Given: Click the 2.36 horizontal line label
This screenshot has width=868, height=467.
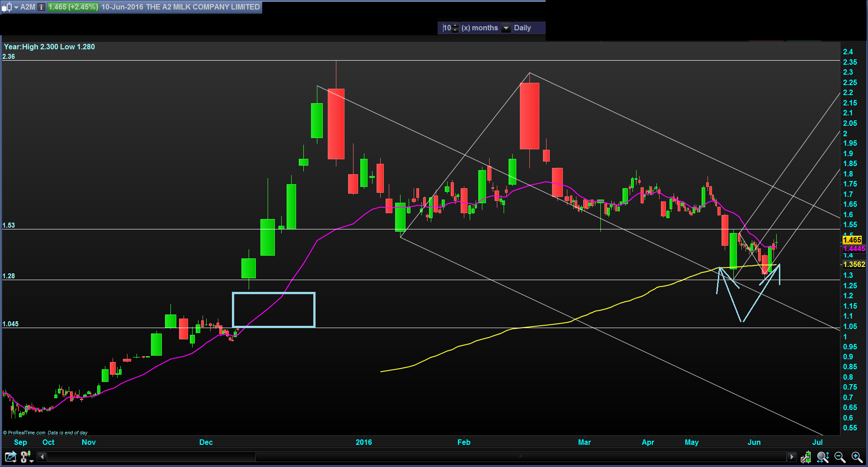Looking at the screenshot, I should (9, 57).
